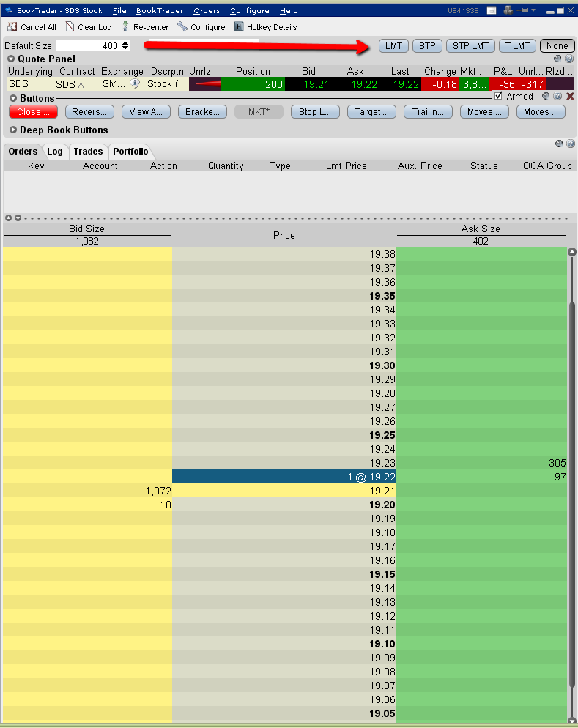The image size is (578, 728).
Task: Click the red X in Buttons panel
Action: (570, 96)
